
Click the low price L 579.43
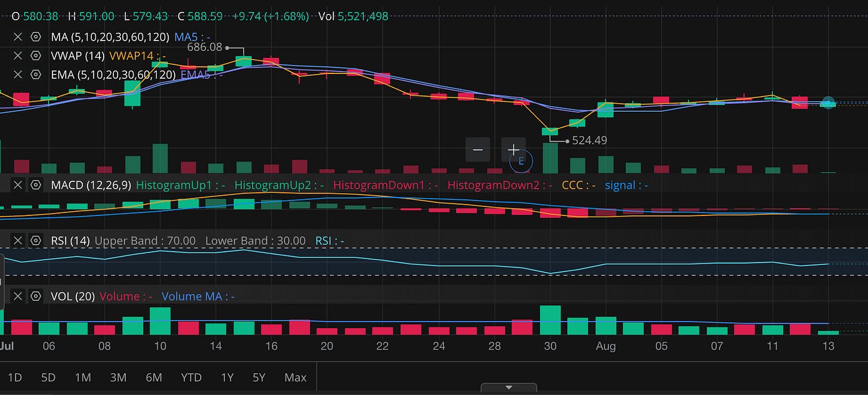(x=147, y=16)
